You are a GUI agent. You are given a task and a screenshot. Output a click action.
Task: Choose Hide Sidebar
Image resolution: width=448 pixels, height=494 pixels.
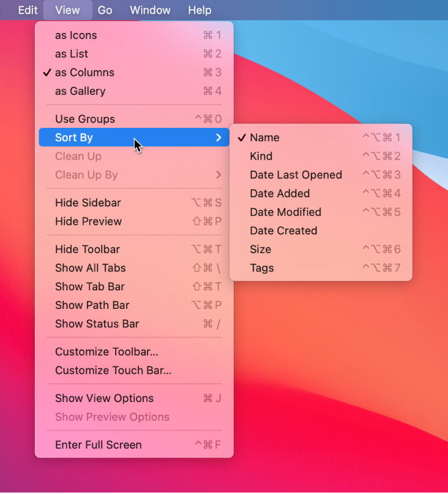pyautogui.click(x=134, y=203)
